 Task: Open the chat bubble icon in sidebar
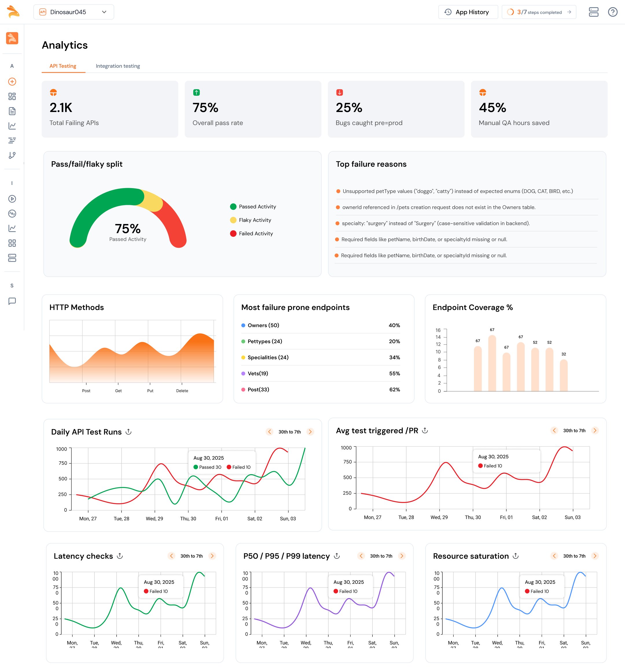12,301
